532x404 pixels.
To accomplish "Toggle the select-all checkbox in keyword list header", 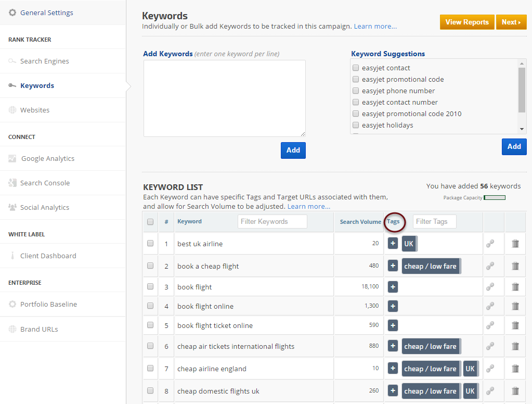I will tap(150, 222).
